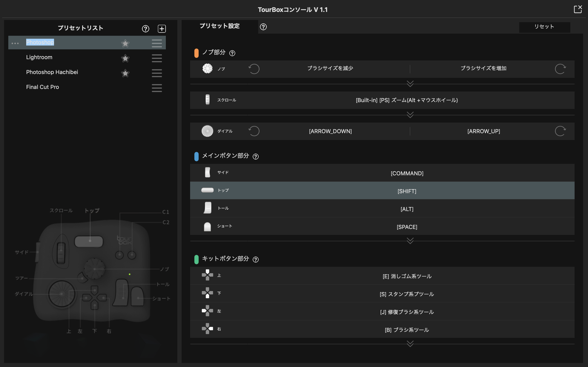
Task: Open the three-dot menu for the Photoshop preset
Action: 15,43
